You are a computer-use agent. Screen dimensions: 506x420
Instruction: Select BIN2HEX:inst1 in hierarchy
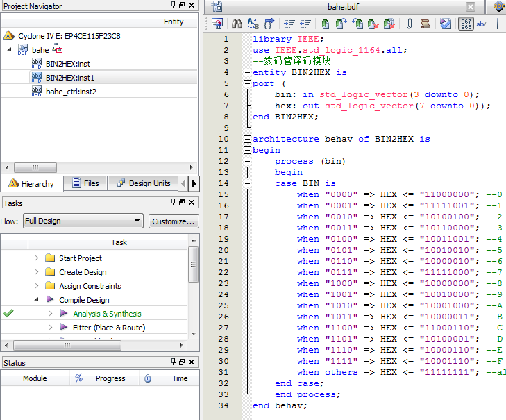pos(69,78)
